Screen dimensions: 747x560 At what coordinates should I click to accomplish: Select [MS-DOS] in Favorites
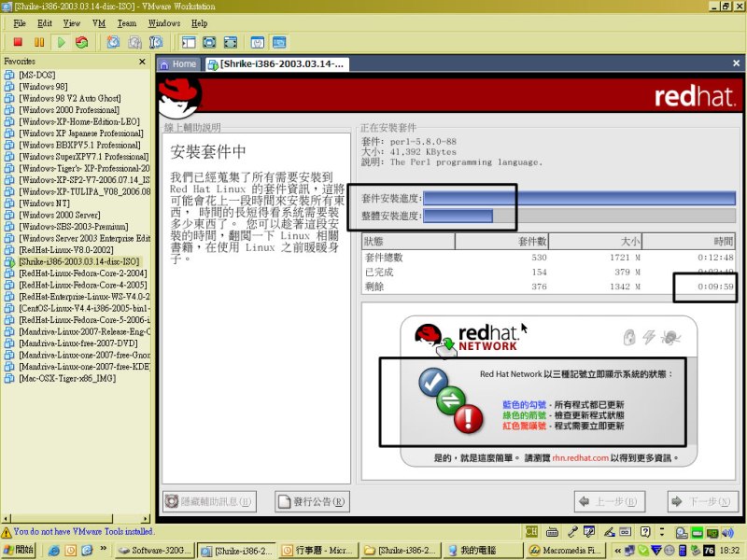(x=36, y=75)
